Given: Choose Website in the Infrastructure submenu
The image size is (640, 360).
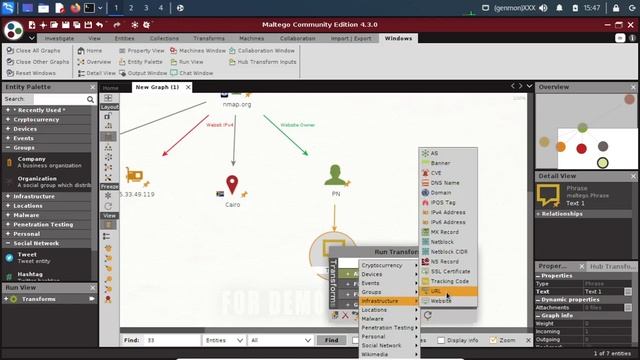Looking at the screenshot, I should point(448,301).
